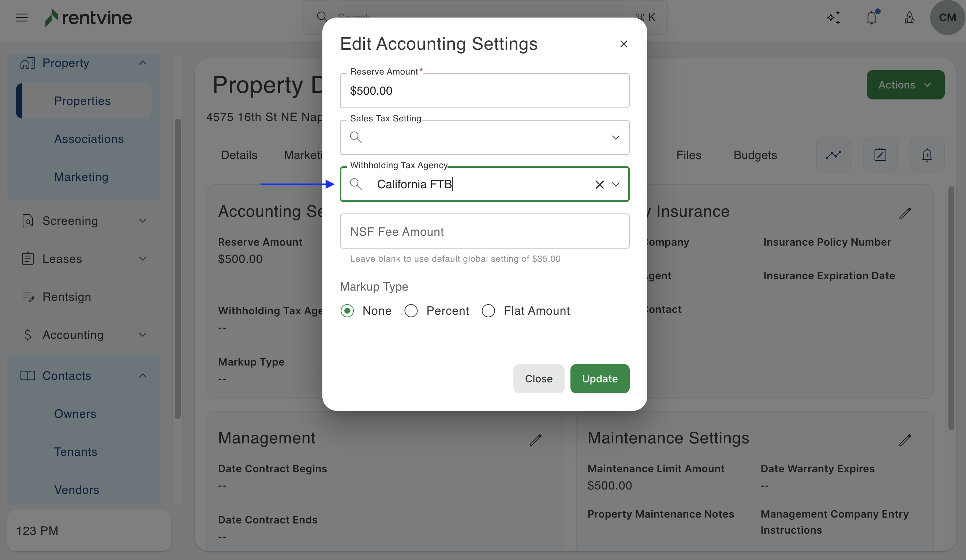This screenshot has height=560, width=966.
Task: Clear Withholding Tax Agency with X icon
Action: [599, 185]
